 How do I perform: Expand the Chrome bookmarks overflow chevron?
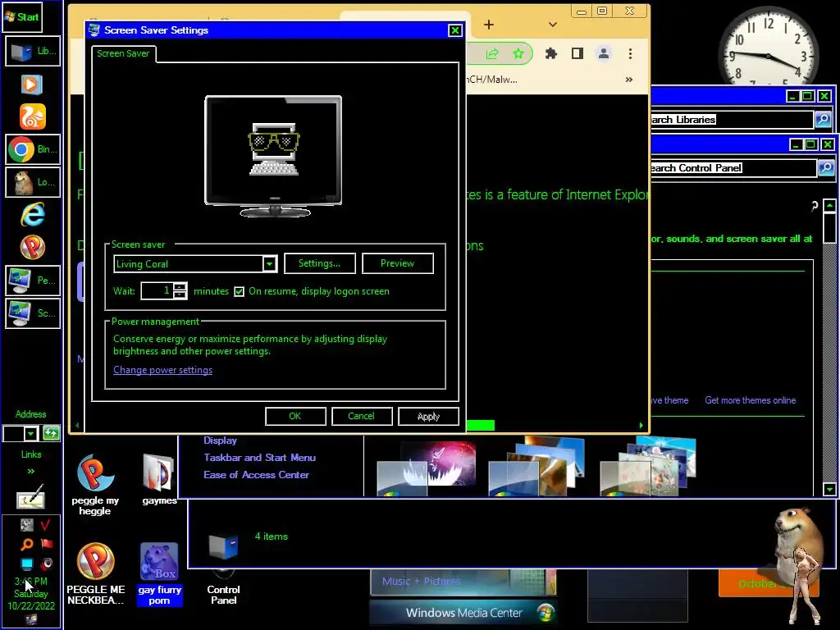tap(629, 80)
